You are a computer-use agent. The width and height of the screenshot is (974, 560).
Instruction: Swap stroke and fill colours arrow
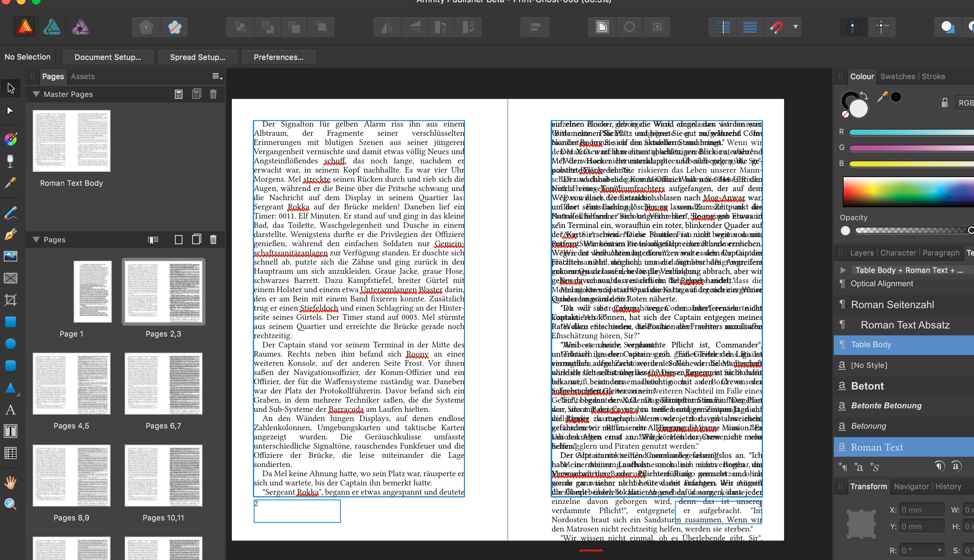click(x=864, y=95)
